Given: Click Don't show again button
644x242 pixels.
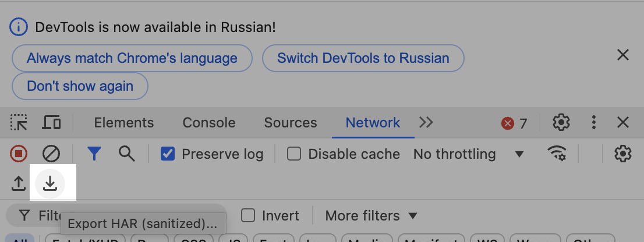Looking at the screenshot, I should click(80, 86).
